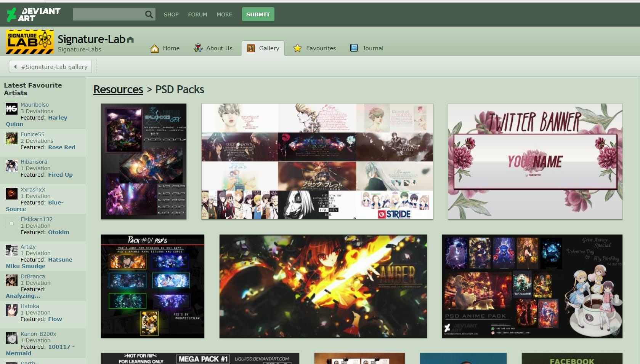Click the search magnifier icon
Image resolution: width=640 pixels, height=364 pixels.
[149, 14]
